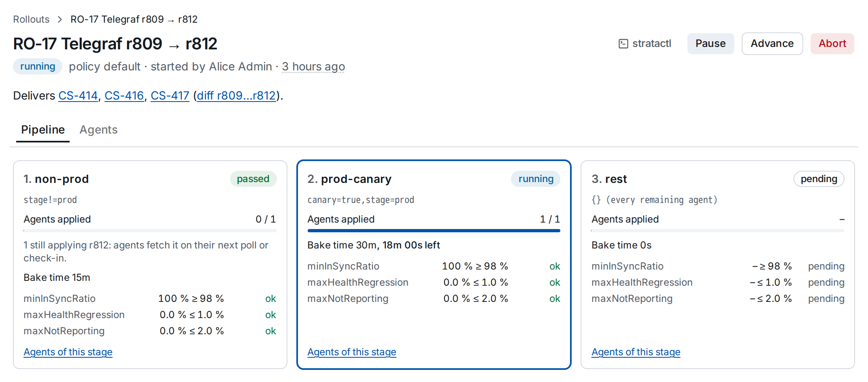Click the 'stage!=prod' selector text
The height and width of the screenshot is (382, 868).
click(50, 200)
